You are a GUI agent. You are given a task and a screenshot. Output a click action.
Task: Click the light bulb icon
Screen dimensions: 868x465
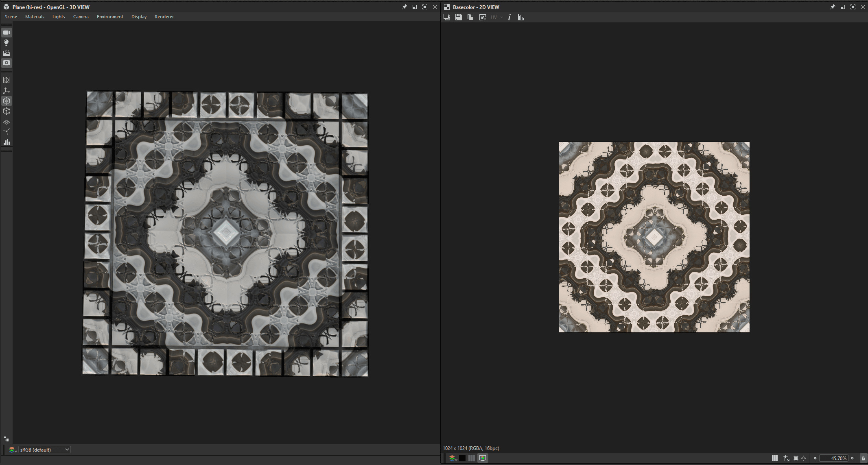tap(7, 43)
